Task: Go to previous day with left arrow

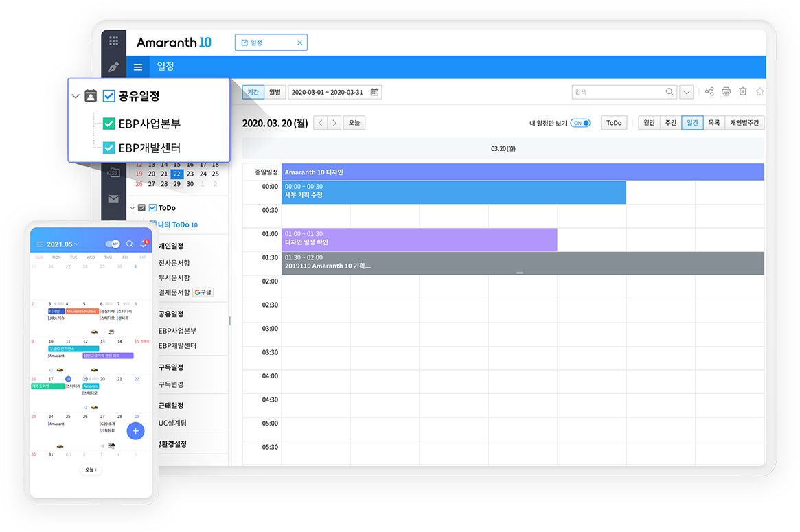Action: pos(321,123)
